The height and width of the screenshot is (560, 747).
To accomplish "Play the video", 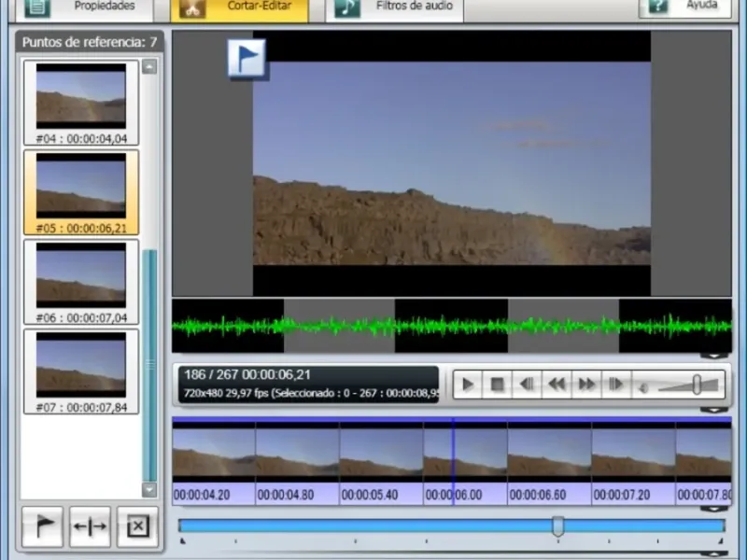I will 468,385.
